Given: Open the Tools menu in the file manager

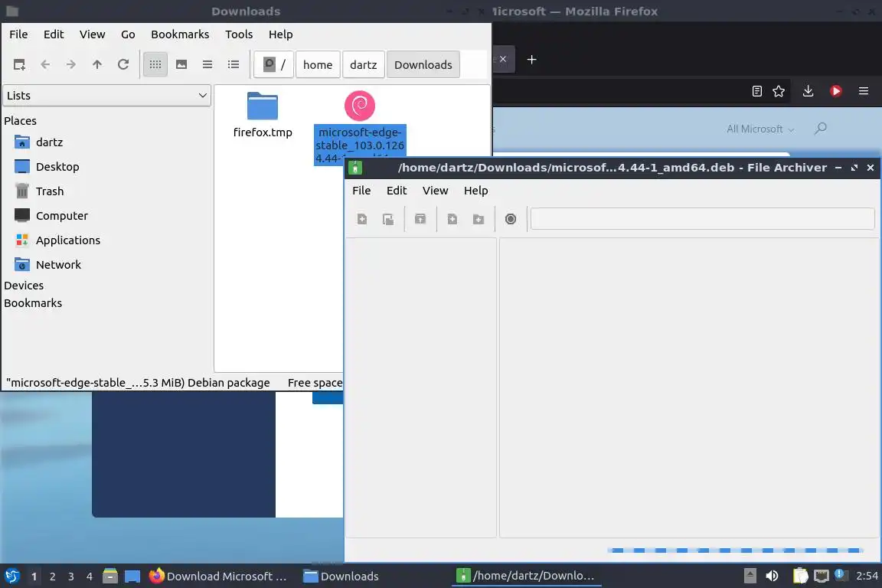Looking at the screenshot, I should tap(239, 34).
